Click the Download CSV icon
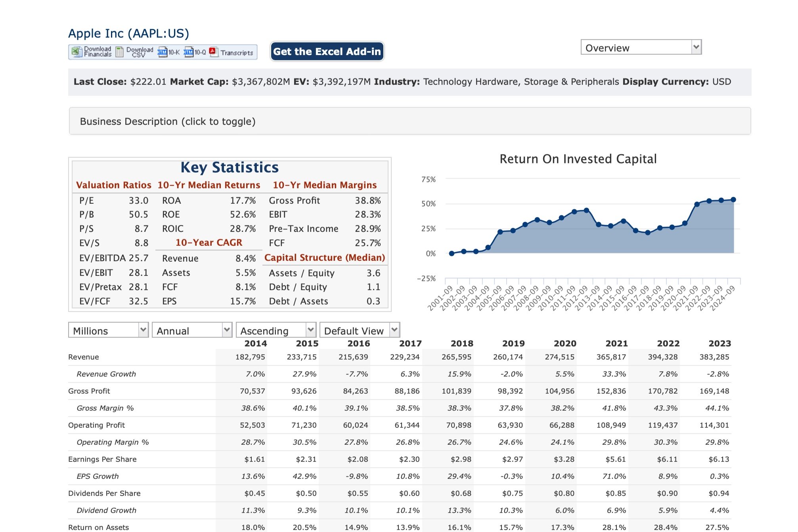 pos(120,52)
